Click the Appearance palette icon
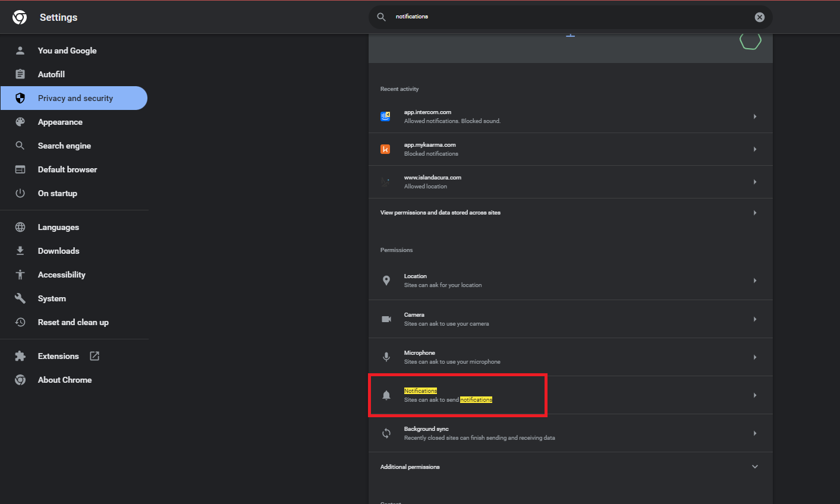 [20, 122]
